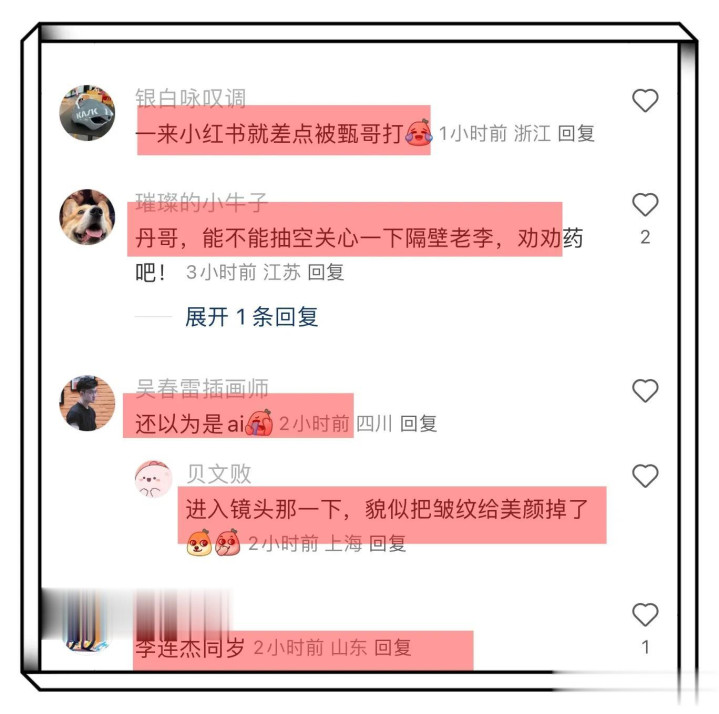Click the username 贝文败
This screenshot has height=714, width=719.
click(x=219, y=474)
